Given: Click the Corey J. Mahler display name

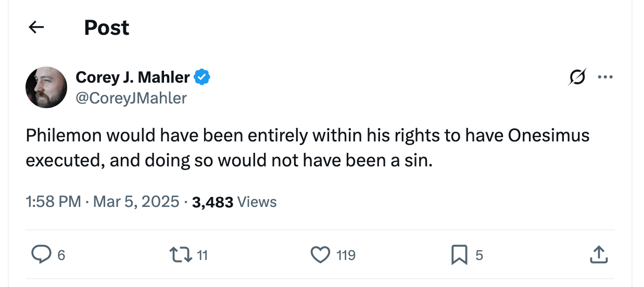Looking at the screenshot, I should 133,77.
